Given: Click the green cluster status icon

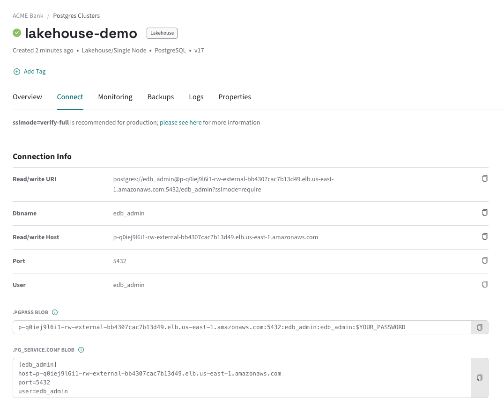Looking at the screenshot, I should (17, 33).
